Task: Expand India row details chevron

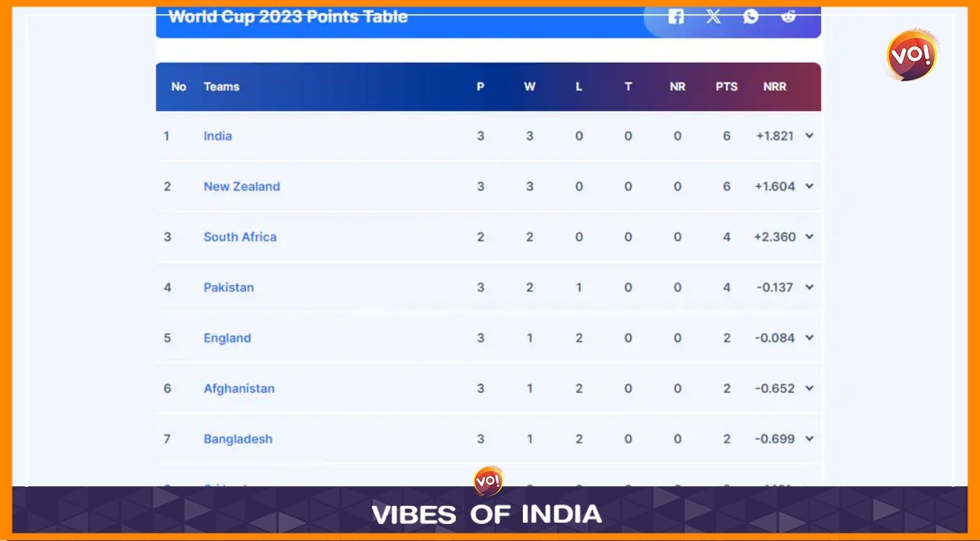Action: [x=809, y=135]
